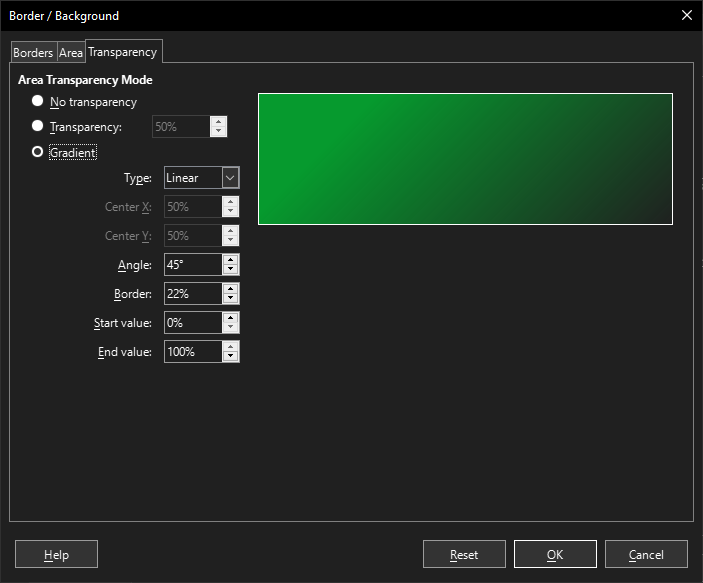The width and height of the screenshot is (703, 583).
Task: Click the disabled Transparency percent field showing 50%
Action: coord(181,126)
